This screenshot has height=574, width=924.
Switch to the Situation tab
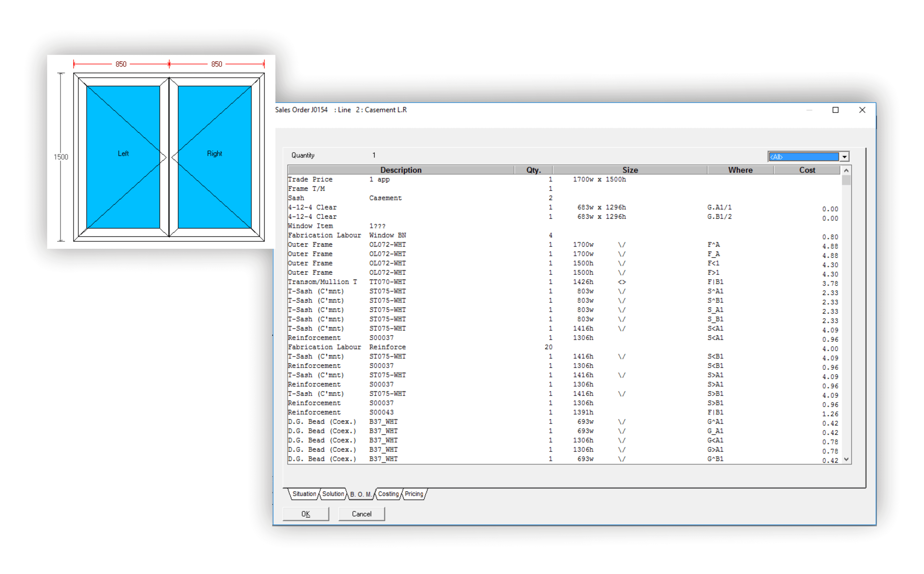tap(304, 494)
